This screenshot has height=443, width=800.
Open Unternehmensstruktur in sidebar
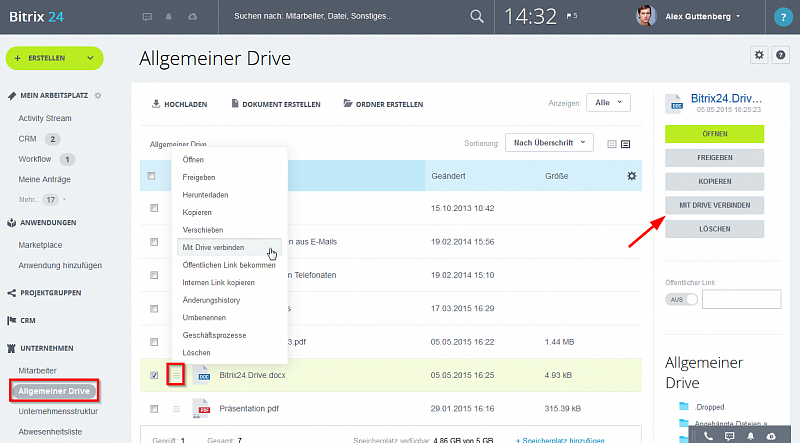point(58,411)
